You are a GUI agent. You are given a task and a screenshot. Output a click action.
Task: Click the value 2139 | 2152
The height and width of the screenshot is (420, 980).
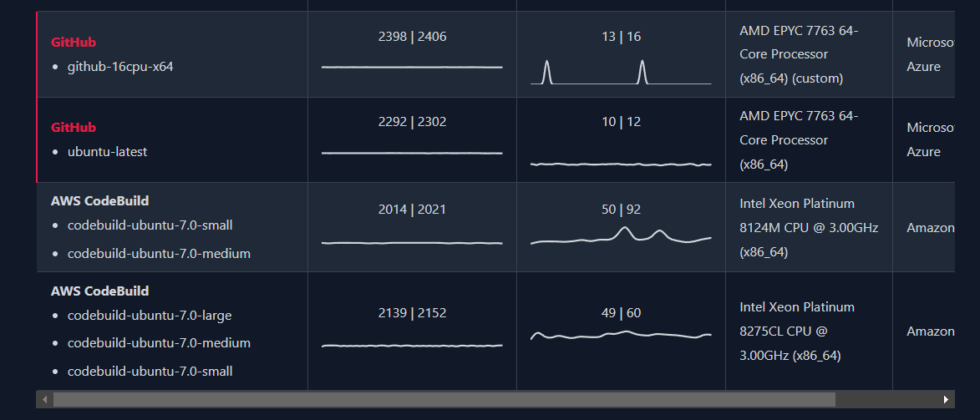point(413,313)
